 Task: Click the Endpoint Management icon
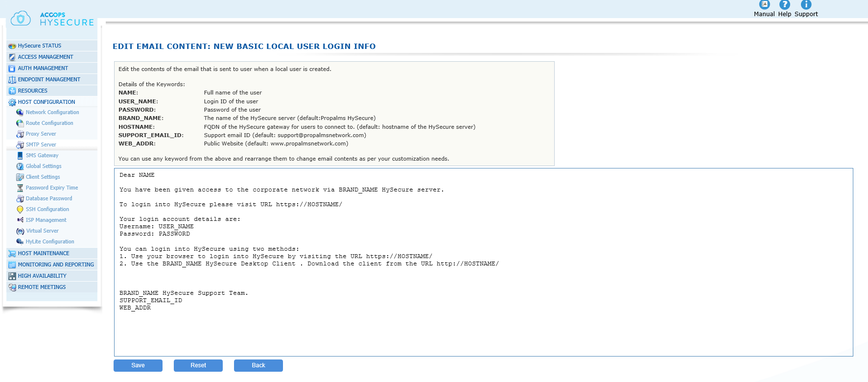(x=12, y=80)
